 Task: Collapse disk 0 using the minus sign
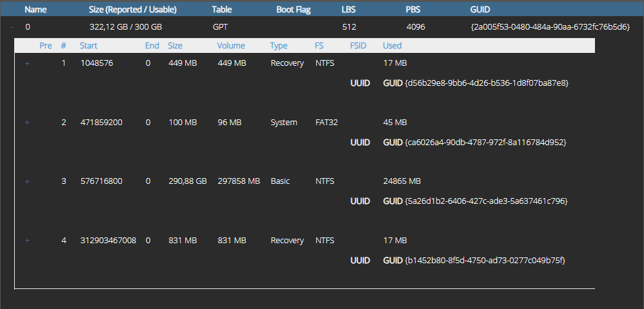tap(12, 27)
